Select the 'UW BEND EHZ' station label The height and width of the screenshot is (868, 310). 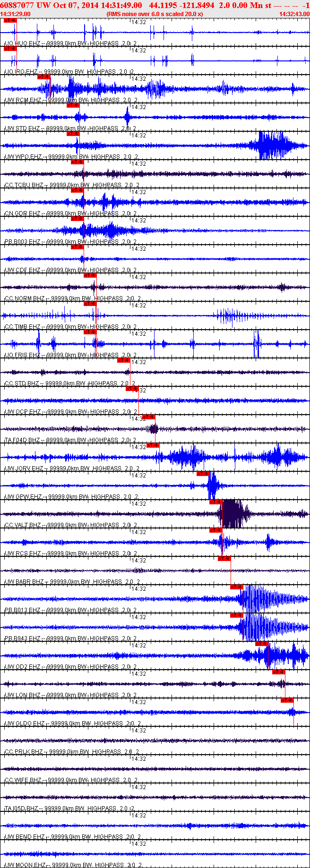click(x=25, y=837)
